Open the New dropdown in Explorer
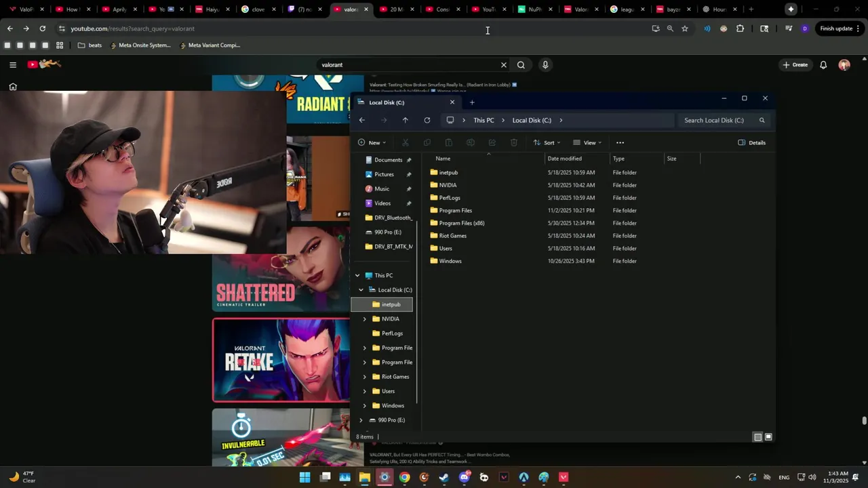 pos(372,142)
